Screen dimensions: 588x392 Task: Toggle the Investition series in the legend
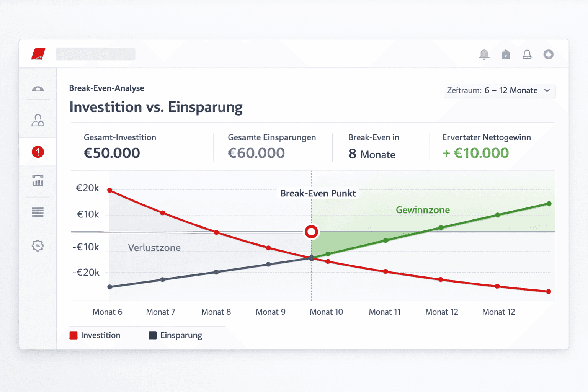[x=100, y=335]
